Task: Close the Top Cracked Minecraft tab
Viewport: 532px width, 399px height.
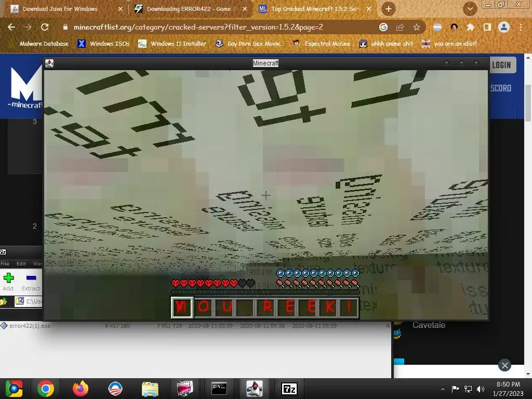Action: [369, 9]
